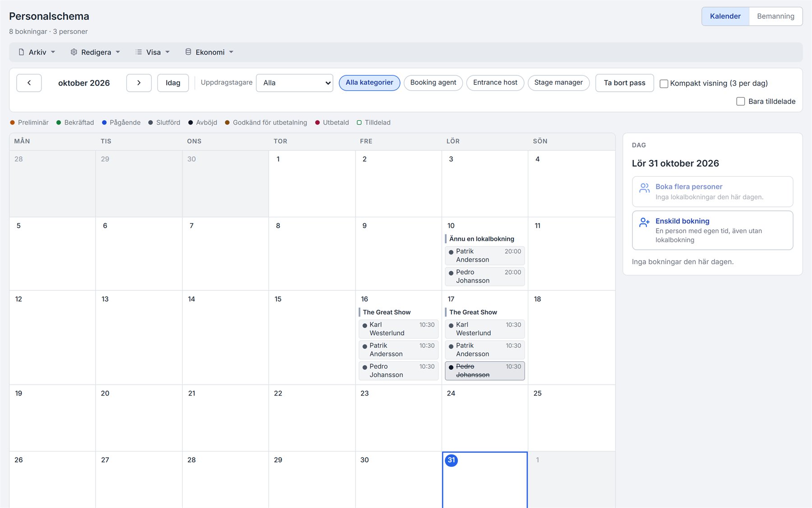Open Pedro Johansson 20:00 booking on 10th
The width and height of the screenshot is (812, 508).
[484, 276]
